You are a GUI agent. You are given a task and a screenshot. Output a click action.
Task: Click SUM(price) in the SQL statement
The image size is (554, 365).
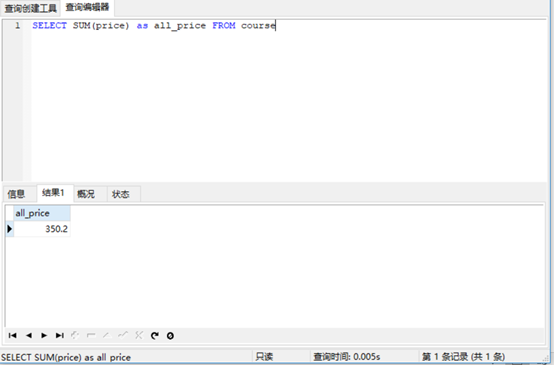pyautogui.click(x=101, y=25)
